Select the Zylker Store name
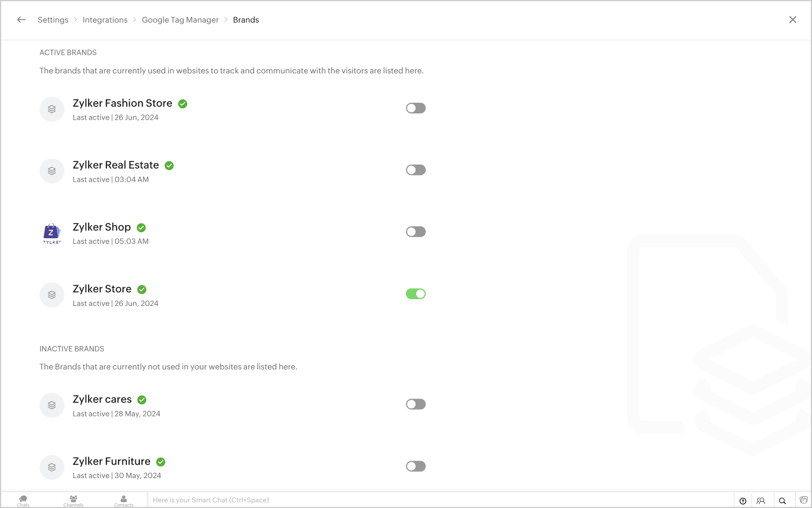This screenshot has height=508, width=812. tap(102, 289)
